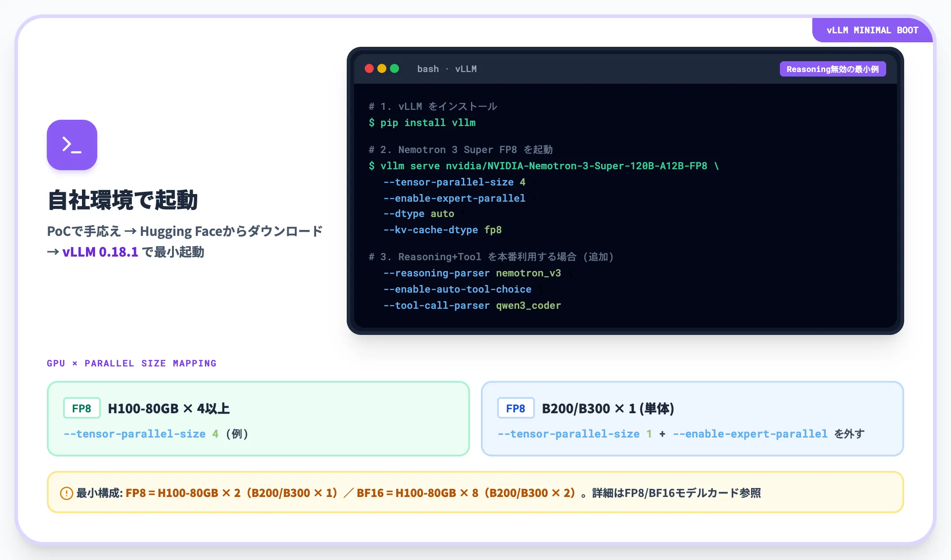Click 'BF16 = H100-80GB × 8' in the note
Image resolution: width=951 pixels, height=560 pixels.
coord(417,493)
